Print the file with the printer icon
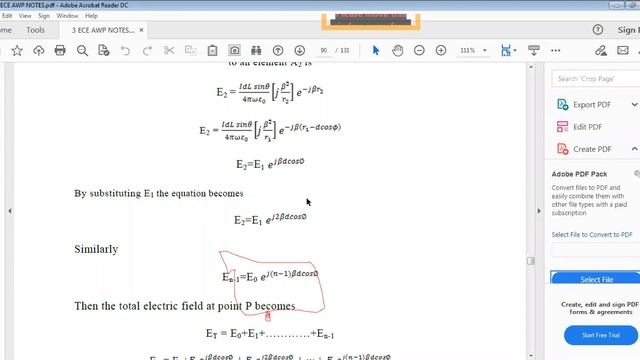 click(x=60, y=50)
